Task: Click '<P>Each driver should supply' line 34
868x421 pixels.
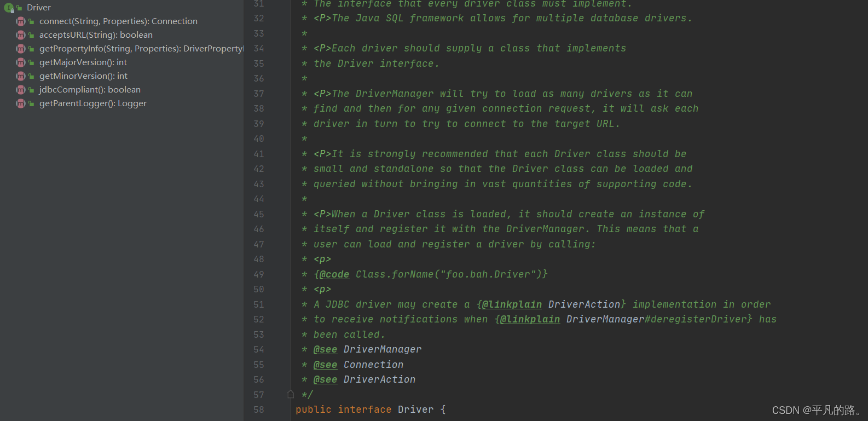Action: [x=470, y=48]
